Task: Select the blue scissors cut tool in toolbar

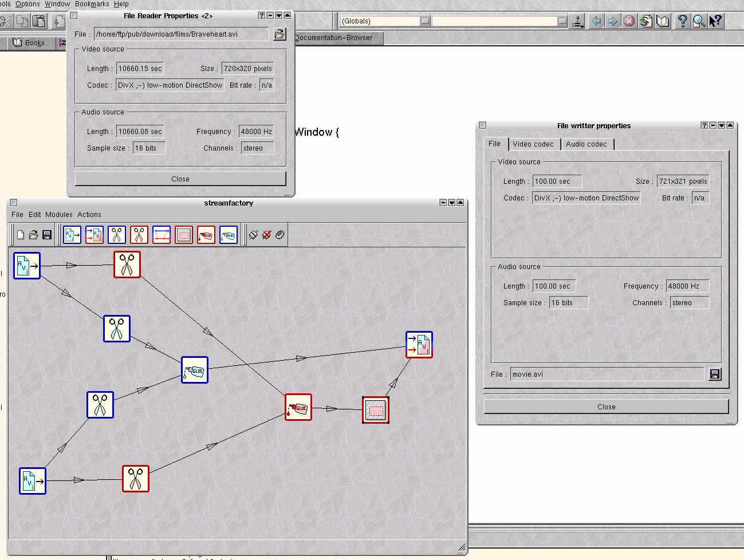Action: click(117, 235)
